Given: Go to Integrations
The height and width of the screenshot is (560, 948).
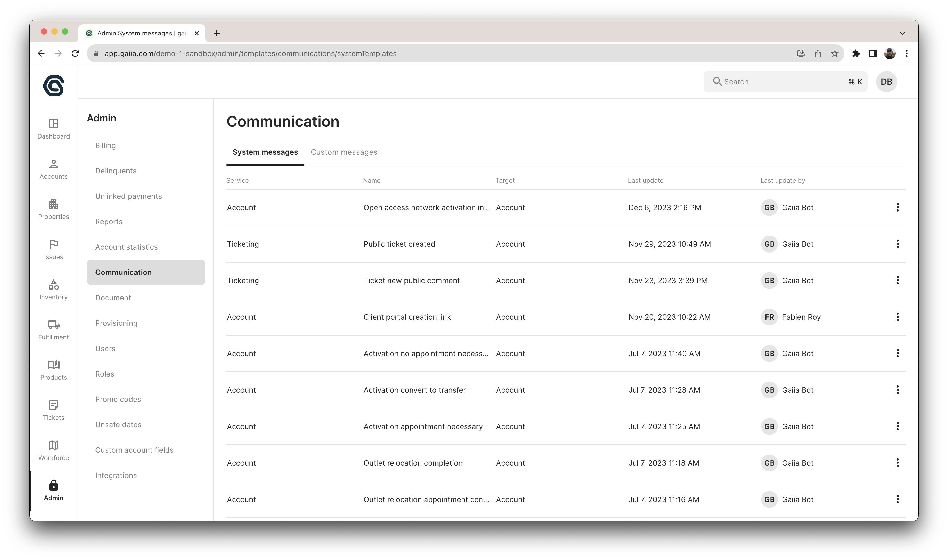Looking at the screenshot, I should [x=146, y=475].
